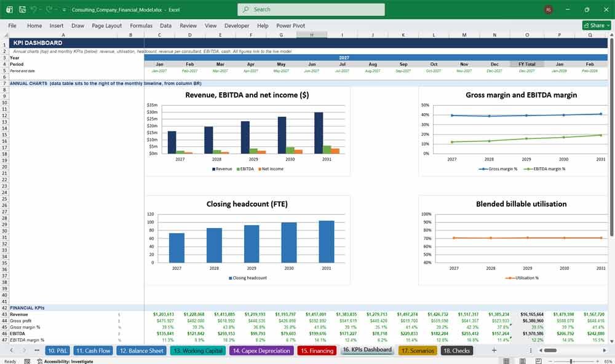Switch to Page Break Preview icon
Image resolution: width=615 pixels, height=364 pixels.
[x=539, y=361]
